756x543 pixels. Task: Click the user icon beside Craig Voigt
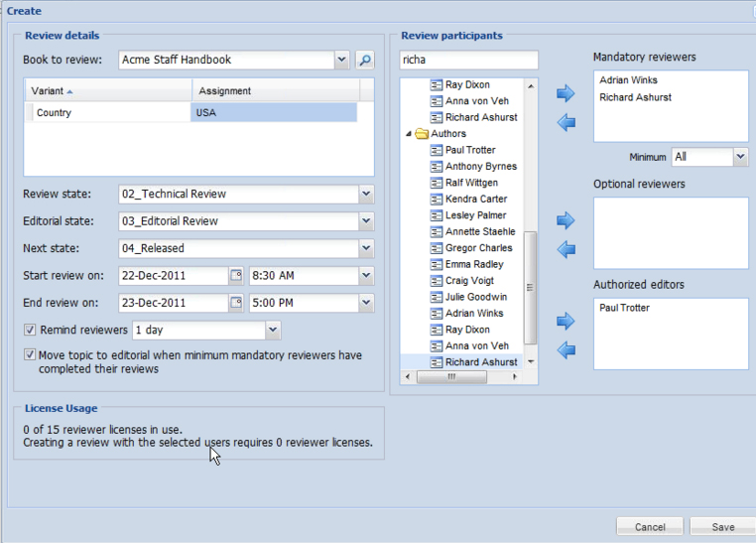pyautogui.click(x=436, y=281)
